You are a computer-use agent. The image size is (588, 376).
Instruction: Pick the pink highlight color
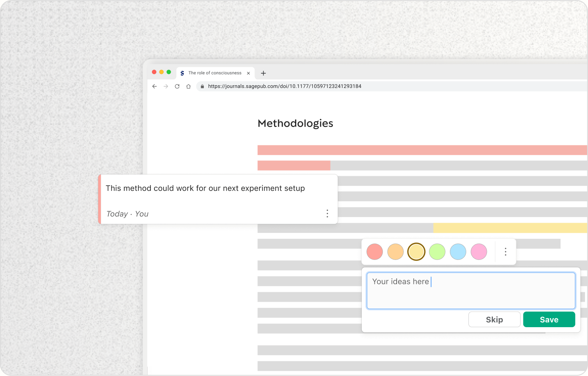coord(479,252)
